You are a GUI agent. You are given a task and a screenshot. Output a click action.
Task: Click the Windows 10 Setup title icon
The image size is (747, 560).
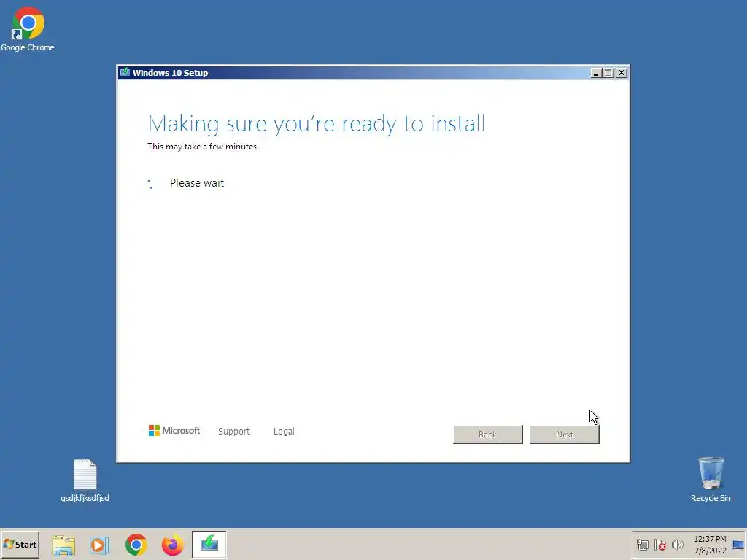125,72
